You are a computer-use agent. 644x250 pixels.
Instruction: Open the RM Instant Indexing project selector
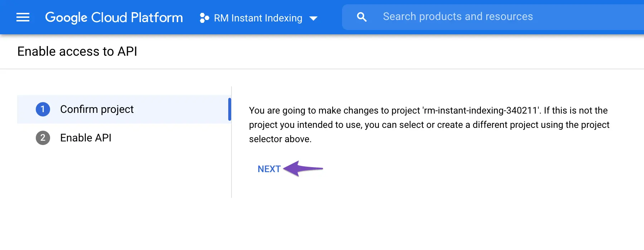[x=258, y=18]
